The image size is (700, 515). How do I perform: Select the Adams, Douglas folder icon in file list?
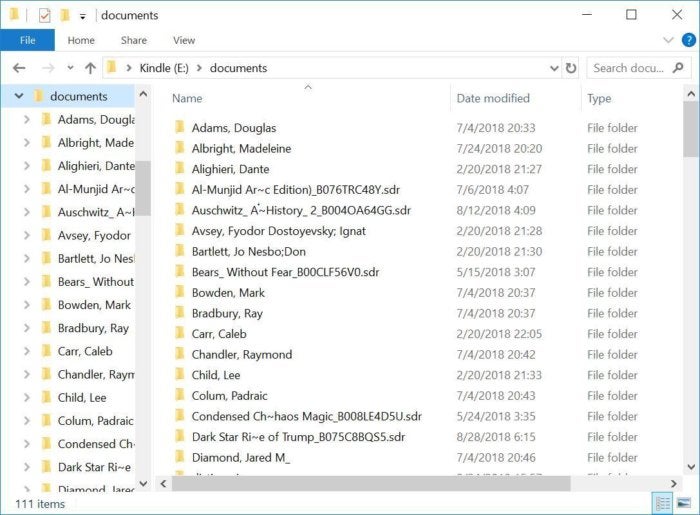coord(180,127)
